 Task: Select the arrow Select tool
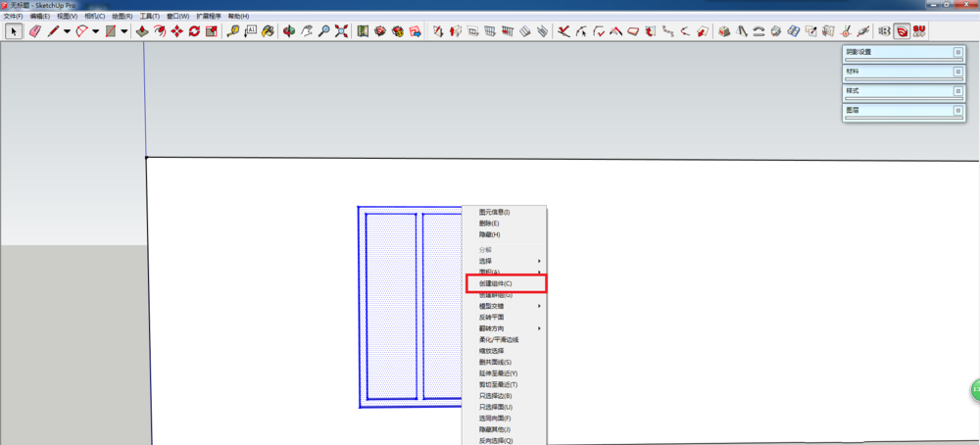14,31
